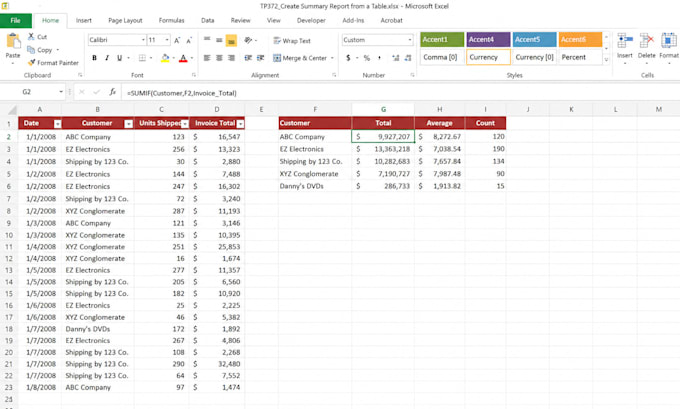Open the font size 11 dropdown
680x409 pixels.
coord(167,40)
